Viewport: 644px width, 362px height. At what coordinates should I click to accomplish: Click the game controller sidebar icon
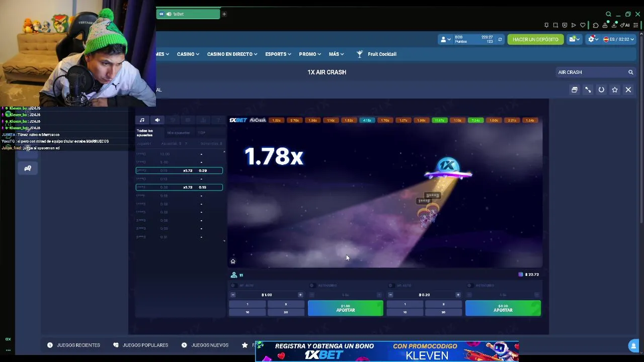(28, 168)
